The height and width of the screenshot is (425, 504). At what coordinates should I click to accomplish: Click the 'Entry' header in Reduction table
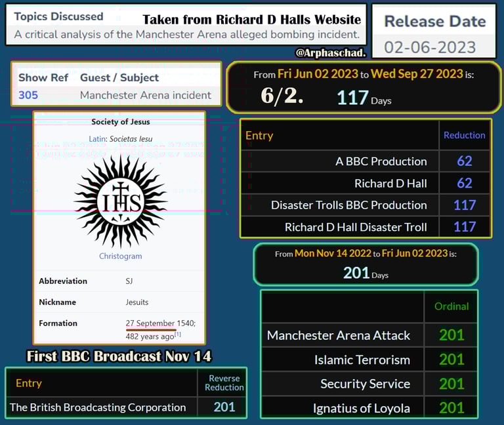click(x=259, y=136)
